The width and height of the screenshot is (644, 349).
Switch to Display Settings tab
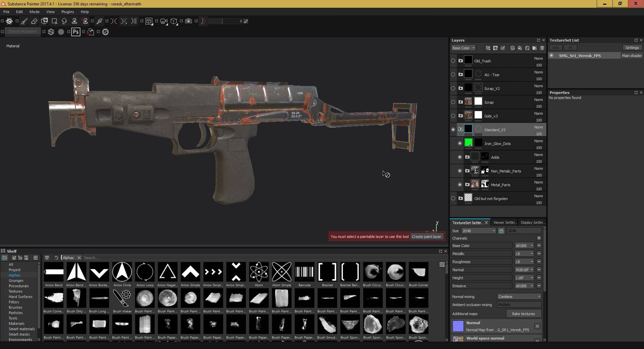tap(533, 222)
